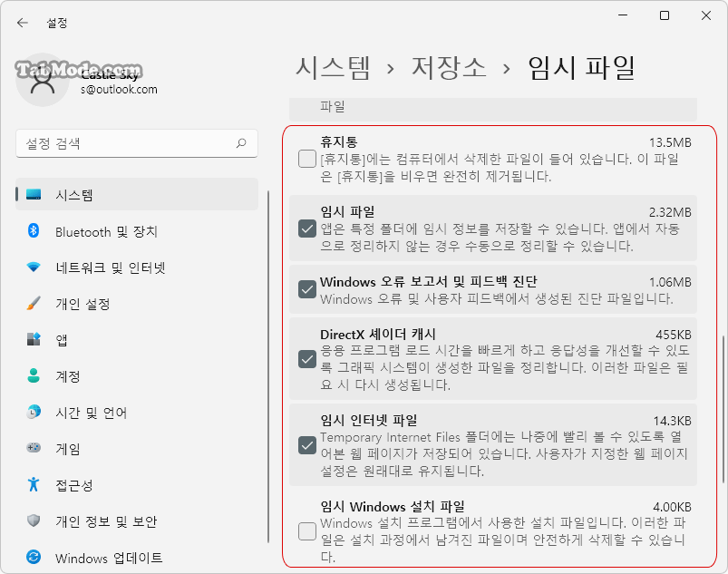This screenshot has width=728, height=574.
Task: Click the 개인 설정 paintbrush icon
Action: pos(34,303)
